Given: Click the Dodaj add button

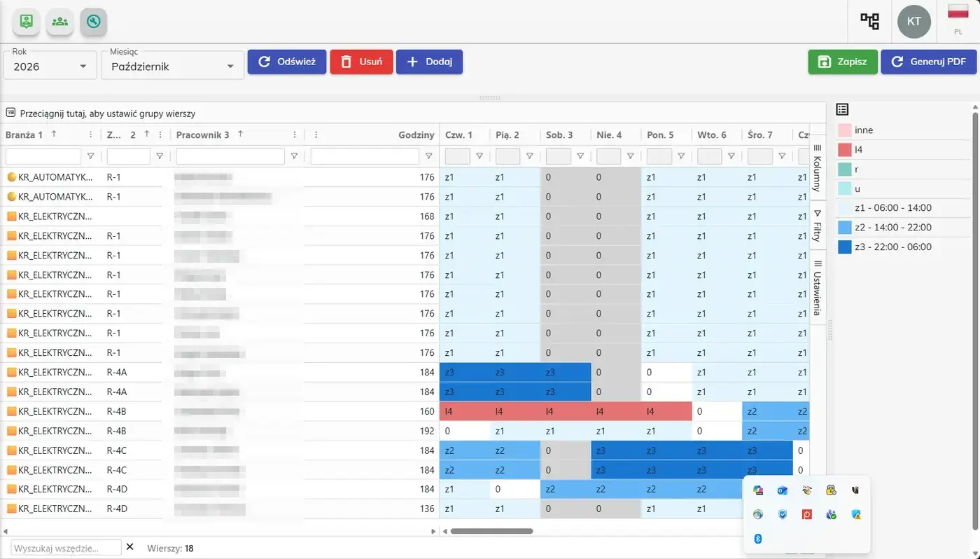Looking at the screenshot, I should tap(429, 62).
